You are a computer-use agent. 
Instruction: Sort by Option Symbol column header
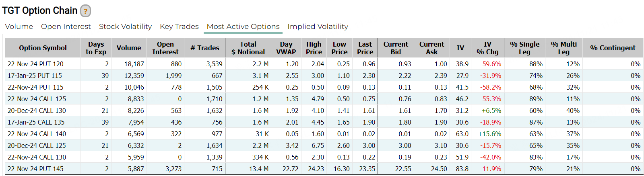(43, 48)
